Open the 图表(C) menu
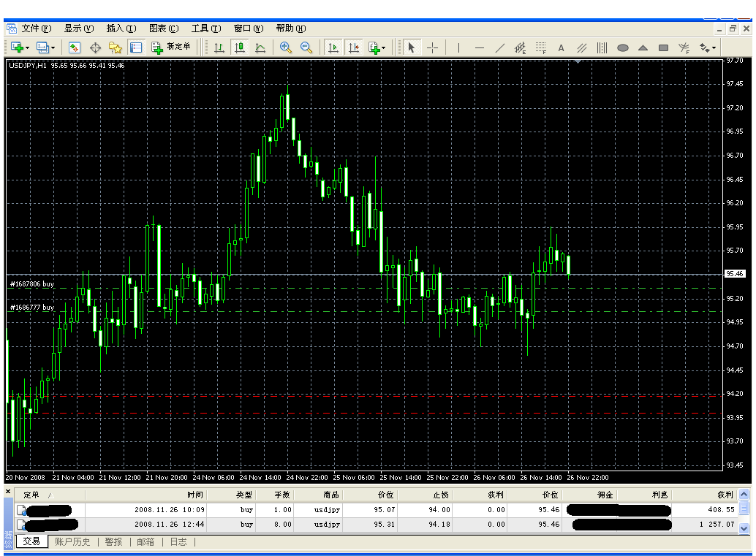The width and height of the screenshot is (756, 556). (x=164, y=28)
